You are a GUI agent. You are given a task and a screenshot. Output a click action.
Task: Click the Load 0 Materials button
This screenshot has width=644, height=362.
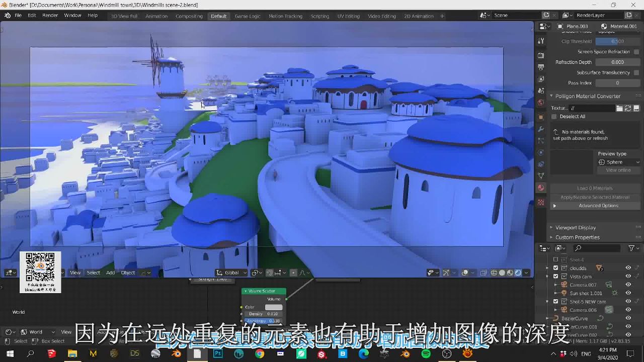(595, 188)
